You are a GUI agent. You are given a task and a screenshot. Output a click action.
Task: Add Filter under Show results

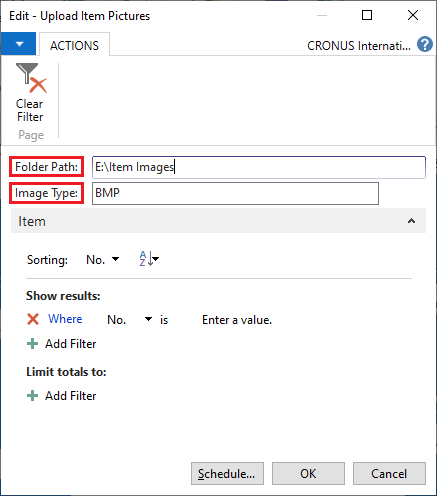[x=61, y=344]
